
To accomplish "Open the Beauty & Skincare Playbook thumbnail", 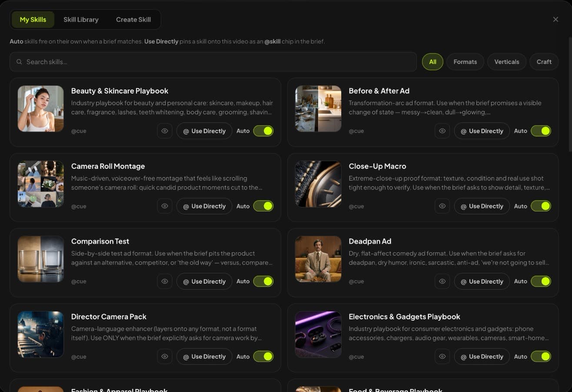I will click(x=40, y=109).
